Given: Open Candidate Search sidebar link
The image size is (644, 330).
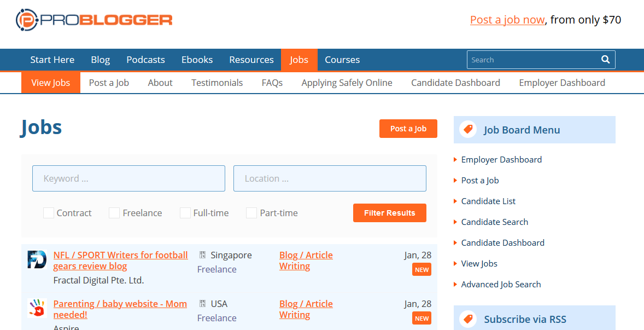Looking at the screenshot, I should point(495,222).
